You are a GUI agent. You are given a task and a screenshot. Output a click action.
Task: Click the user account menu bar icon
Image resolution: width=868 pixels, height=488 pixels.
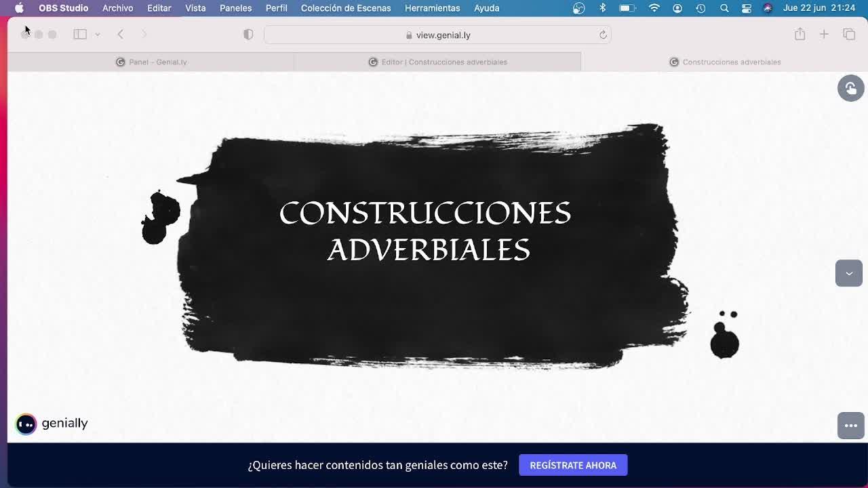coord(677,8)
